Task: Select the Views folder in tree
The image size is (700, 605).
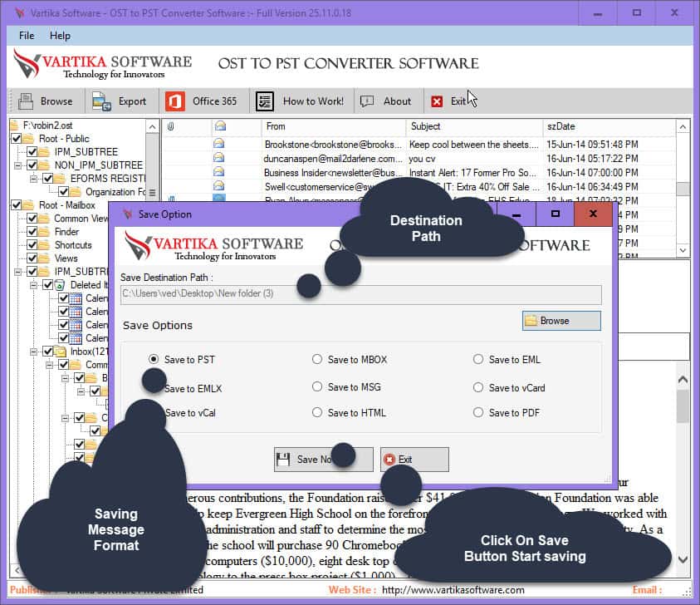Action: click(x=66, y=258)
